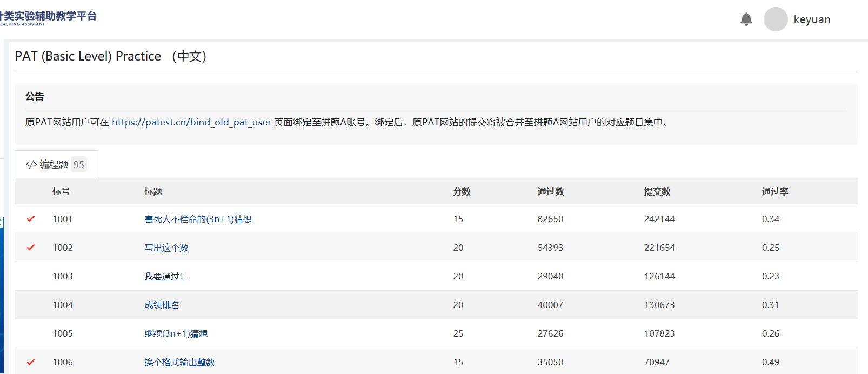Click the 提交数 column header
868x374 pixels.
(657, 191)
